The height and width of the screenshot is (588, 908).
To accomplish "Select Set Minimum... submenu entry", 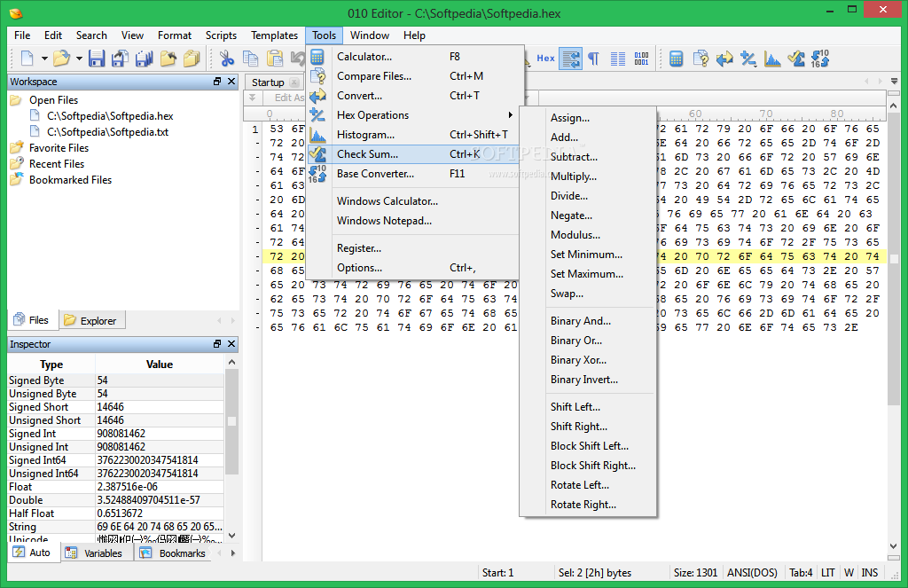I will pyautogui.click(x=588, y=255).
